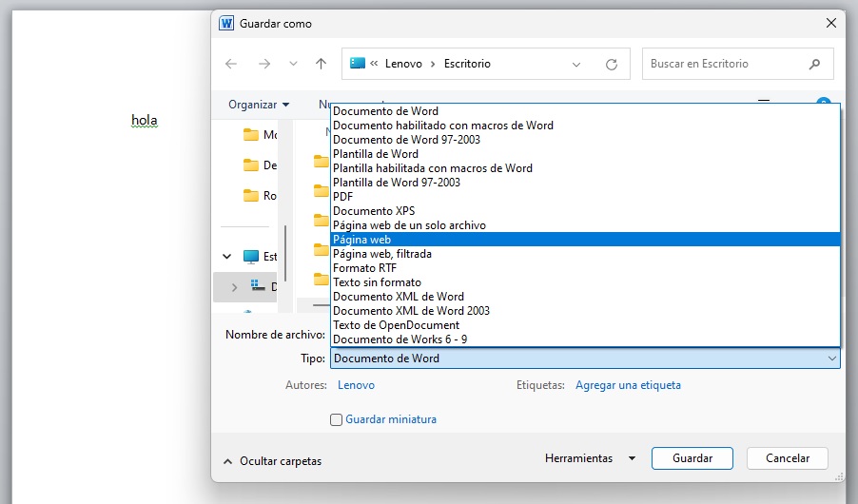Collapse folders with Ocultar carpetas
This screenshot has height=504, width=858.
coord(272,461)
